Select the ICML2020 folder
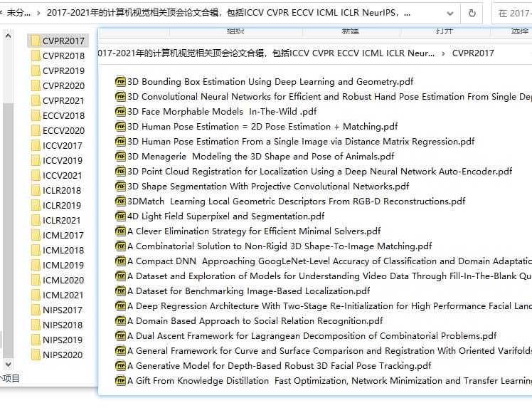Screen dimensions: 532x408 (x=58, y=280)
